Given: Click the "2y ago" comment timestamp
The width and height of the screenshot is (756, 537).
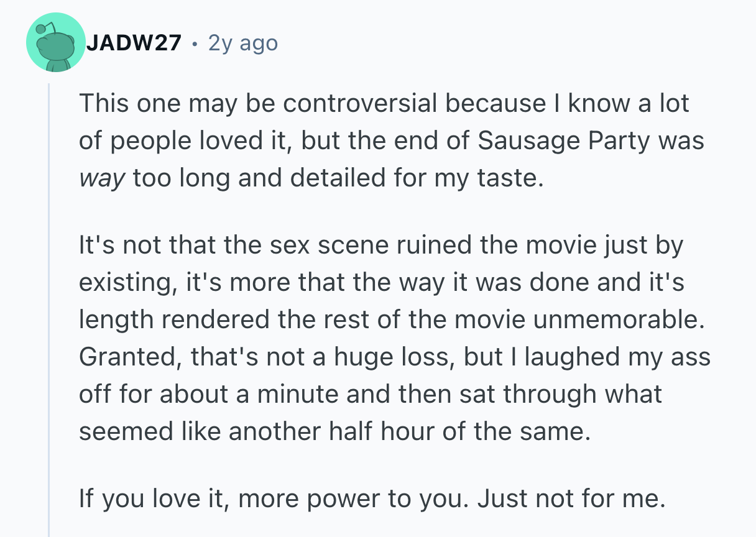Looking at the screenshot, I should (x=243, y=43).
